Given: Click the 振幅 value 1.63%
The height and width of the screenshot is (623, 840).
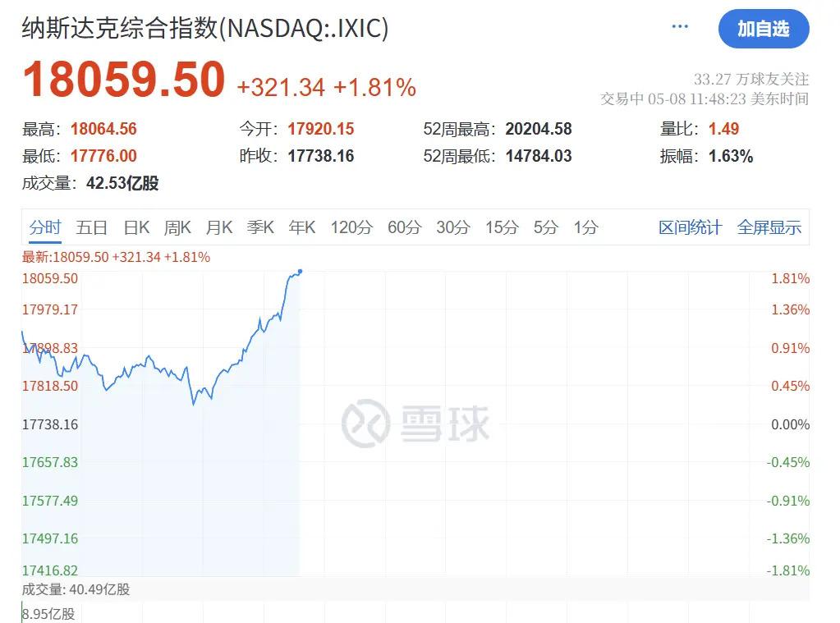Looking at the screenshot, I should coord(731,156).
